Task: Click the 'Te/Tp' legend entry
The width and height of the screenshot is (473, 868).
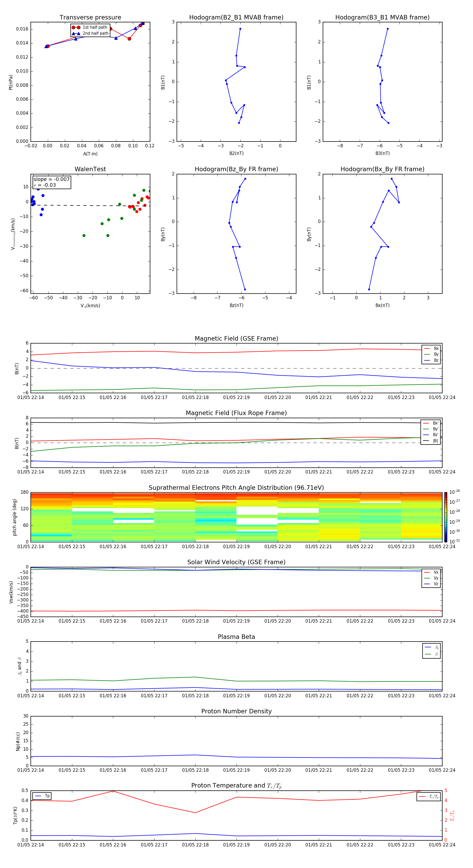Action: [429, 796]
